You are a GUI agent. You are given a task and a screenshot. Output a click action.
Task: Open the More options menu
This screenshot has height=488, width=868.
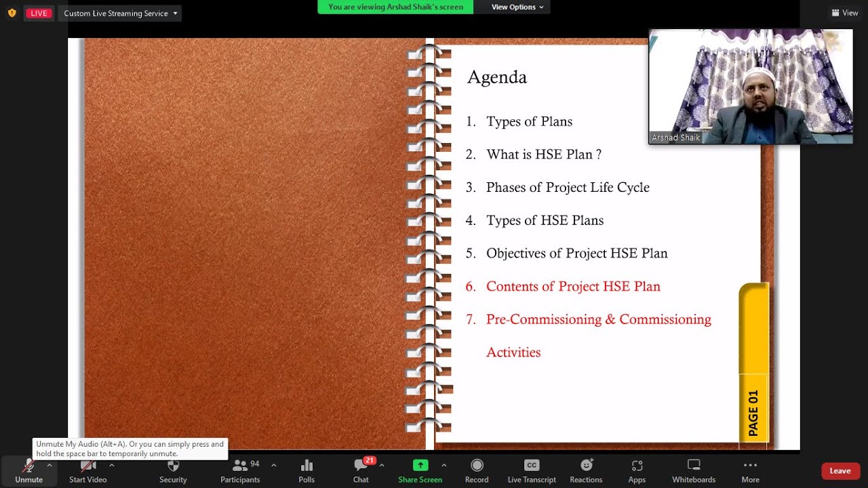(x=750, y=471)
